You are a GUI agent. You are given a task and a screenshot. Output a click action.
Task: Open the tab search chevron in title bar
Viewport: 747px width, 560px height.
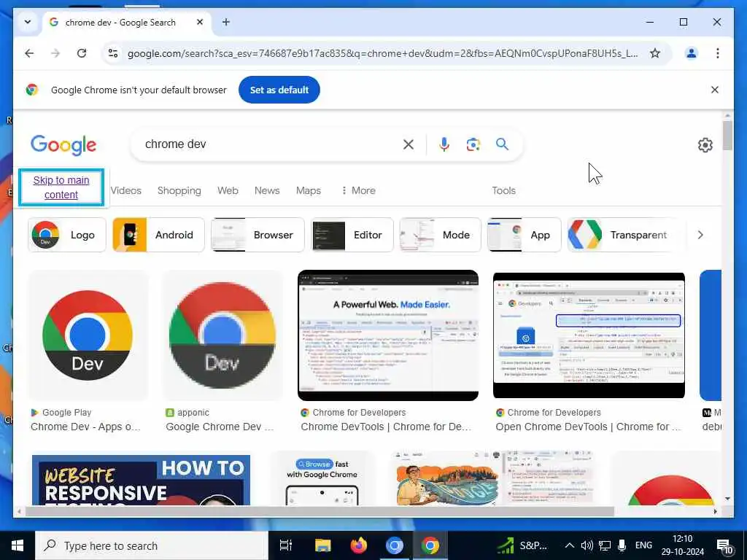click(x=28, y=22)
